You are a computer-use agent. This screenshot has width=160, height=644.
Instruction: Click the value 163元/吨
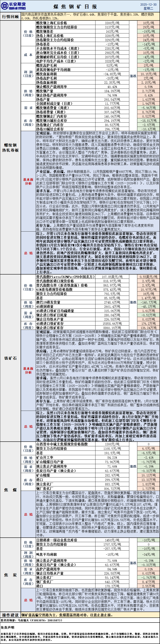112,31
